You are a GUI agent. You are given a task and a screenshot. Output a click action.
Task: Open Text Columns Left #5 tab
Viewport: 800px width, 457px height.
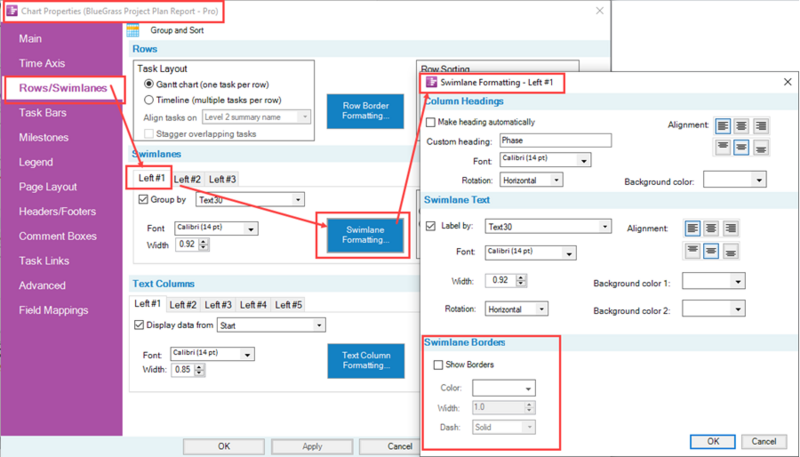(x=288, y=305)
